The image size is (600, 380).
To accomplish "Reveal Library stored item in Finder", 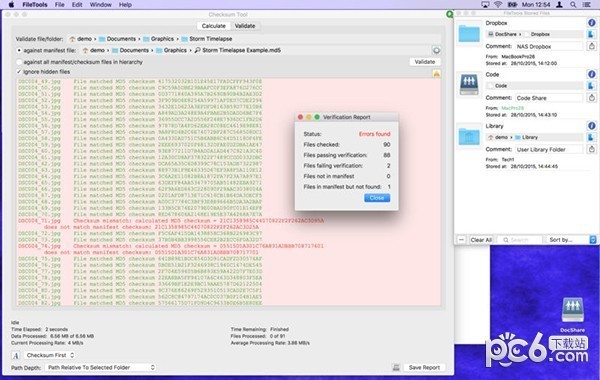I will pos(592,137).
